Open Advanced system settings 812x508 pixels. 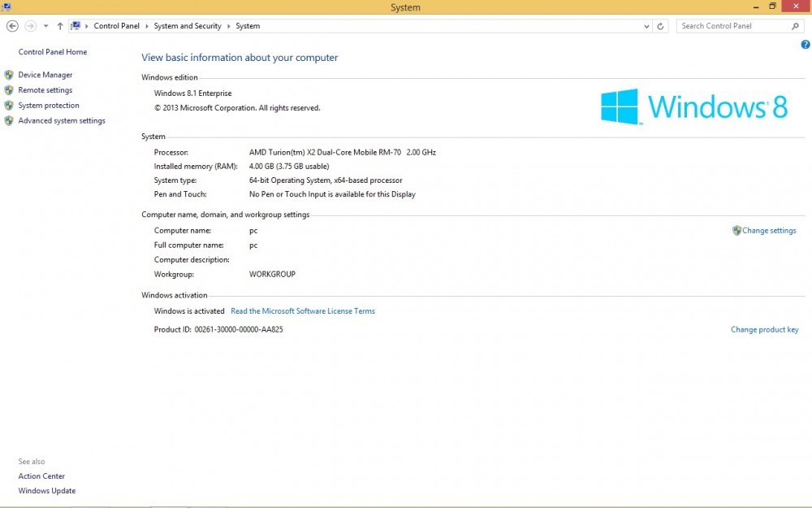point(62,121)
